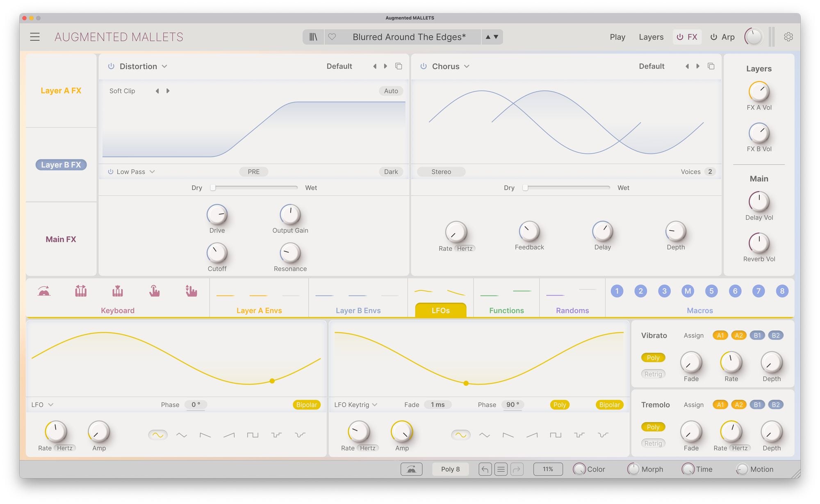Open preset name Blurred Around The Edges
Image resolution: width=820 pixels, height=504 pixels.
click(409, 37)
